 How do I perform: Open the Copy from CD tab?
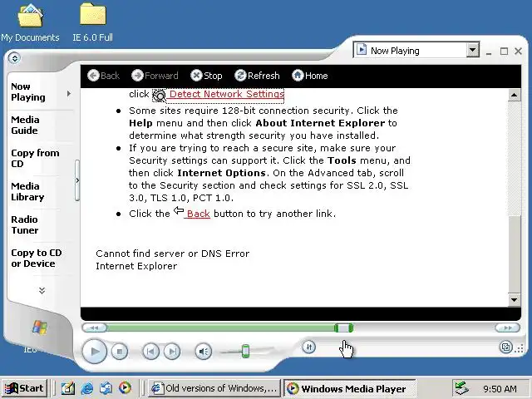point(35,158)
